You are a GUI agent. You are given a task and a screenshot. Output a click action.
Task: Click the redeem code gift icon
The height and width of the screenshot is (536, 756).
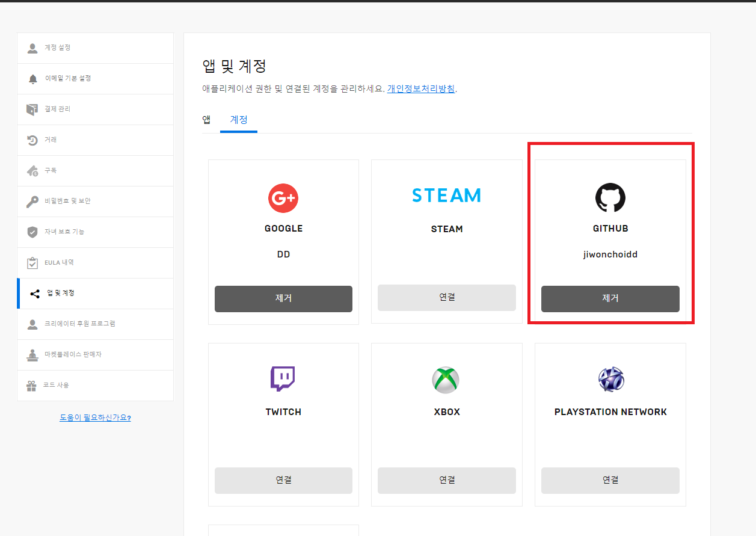(32, 386)
